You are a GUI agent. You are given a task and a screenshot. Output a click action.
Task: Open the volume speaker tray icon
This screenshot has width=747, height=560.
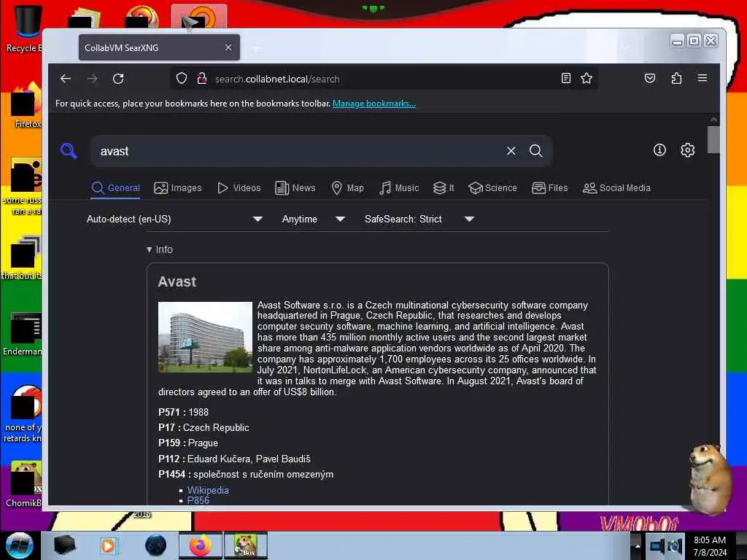pyautogui.click(x=674, y=545)
